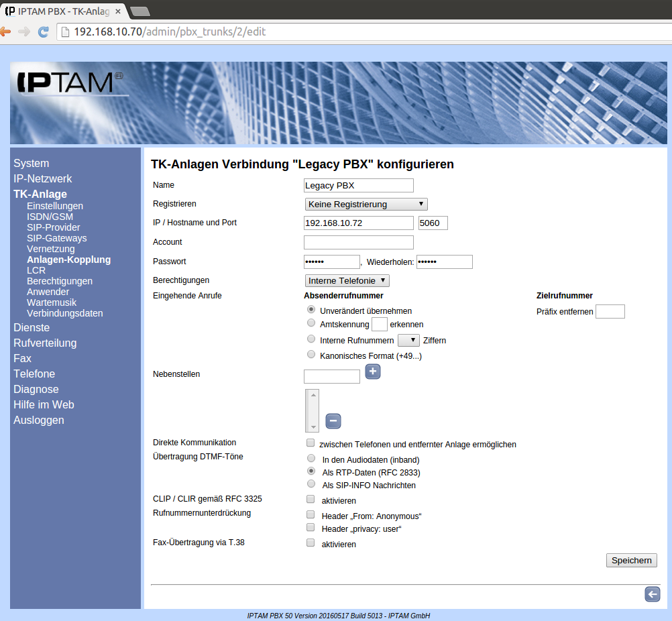
Task: Click browser back navigation arrow
Action: pyautogui.click(x=5, y=32)
